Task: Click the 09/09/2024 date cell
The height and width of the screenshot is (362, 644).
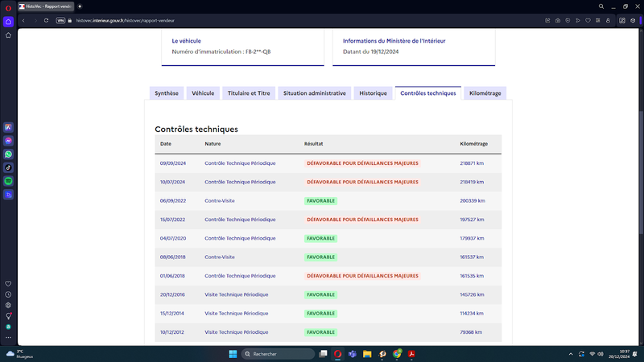Action: click(173, 163)
